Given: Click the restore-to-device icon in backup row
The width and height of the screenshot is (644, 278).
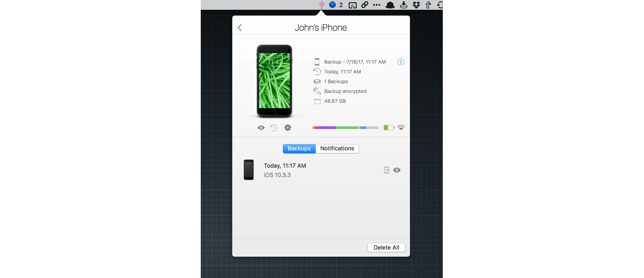Looking at the screenshot, I should 386,170.
